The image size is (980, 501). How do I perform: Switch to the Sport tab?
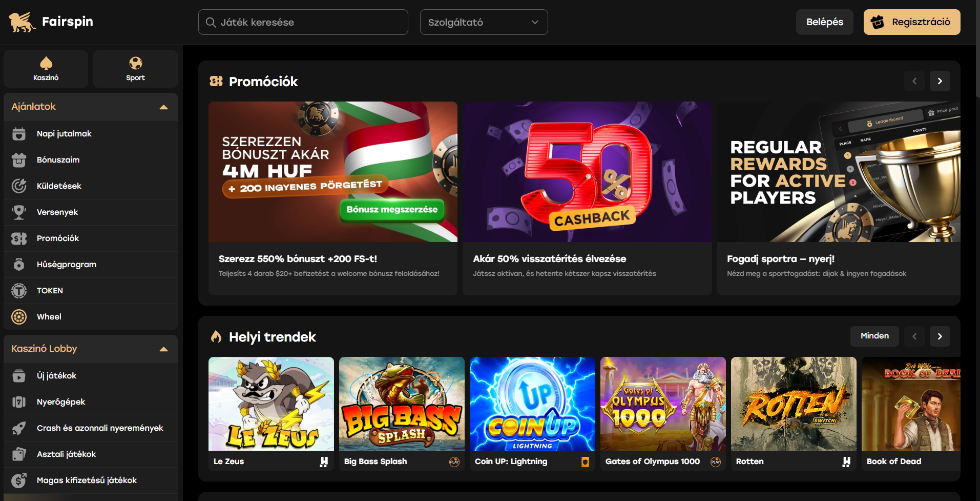135,69
